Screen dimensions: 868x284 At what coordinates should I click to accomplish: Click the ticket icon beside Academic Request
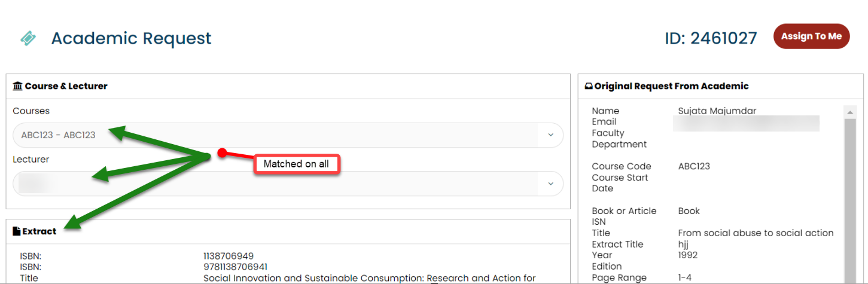click(28, 38)
